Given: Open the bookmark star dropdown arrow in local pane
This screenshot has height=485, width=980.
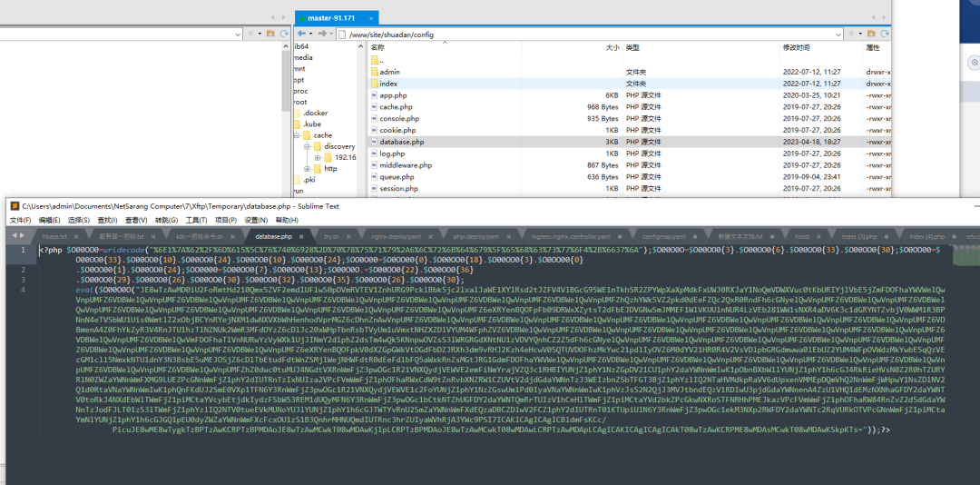Looking at the screenshot, I should 259,34.
